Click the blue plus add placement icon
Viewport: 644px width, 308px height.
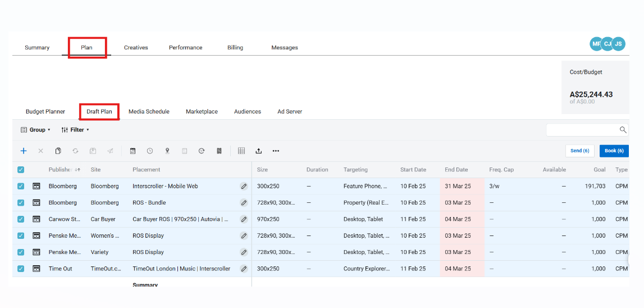tap(24, 151)
